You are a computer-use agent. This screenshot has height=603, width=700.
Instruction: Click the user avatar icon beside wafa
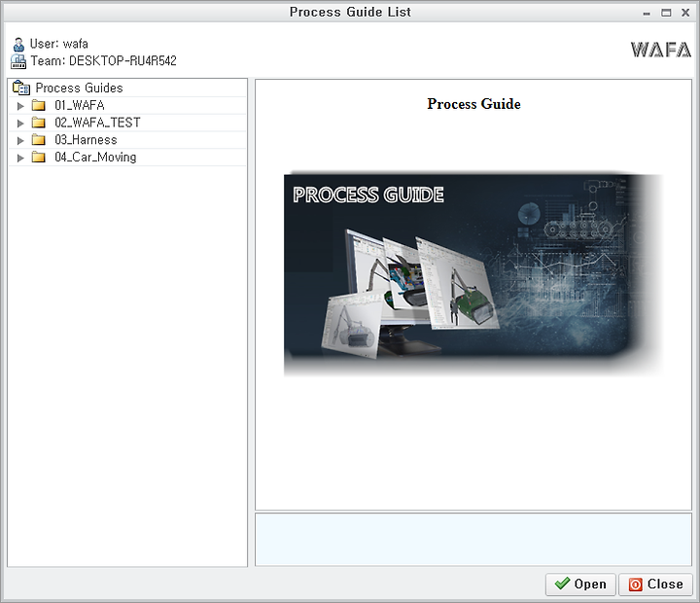(18, 44)
